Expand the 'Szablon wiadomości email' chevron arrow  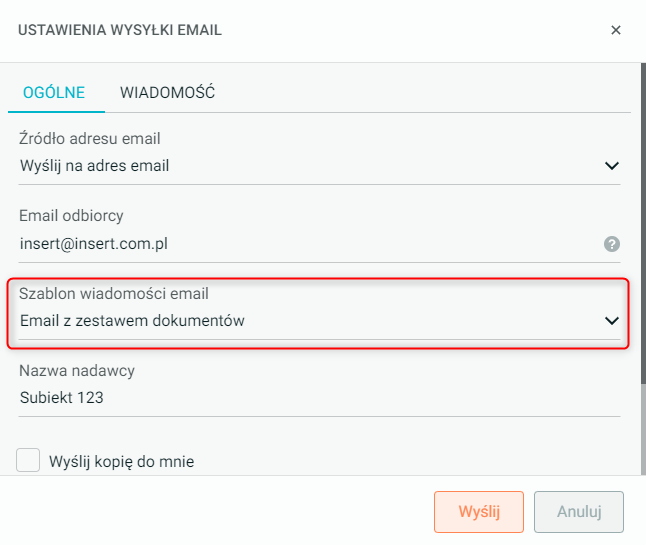click(612, 321)
